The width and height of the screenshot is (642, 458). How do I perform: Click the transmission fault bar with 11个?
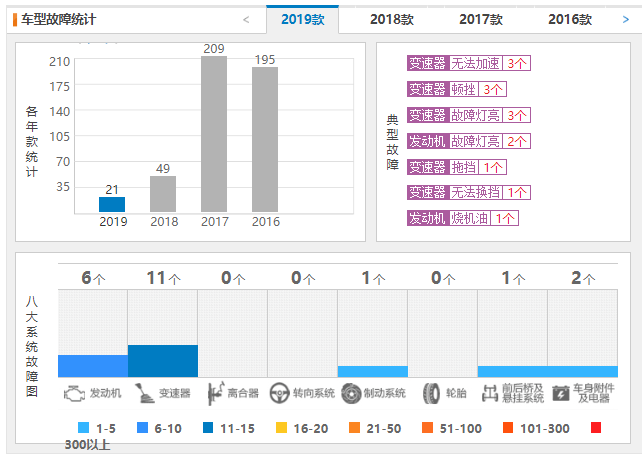click(163, 361)
